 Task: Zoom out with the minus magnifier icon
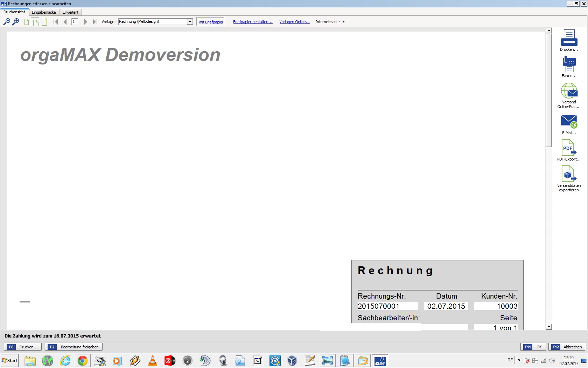(6, 22)
